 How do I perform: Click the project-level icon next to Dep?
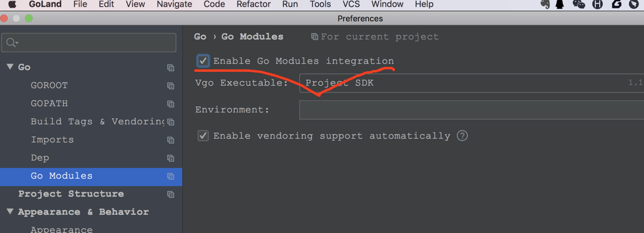(x=170, y=158)
